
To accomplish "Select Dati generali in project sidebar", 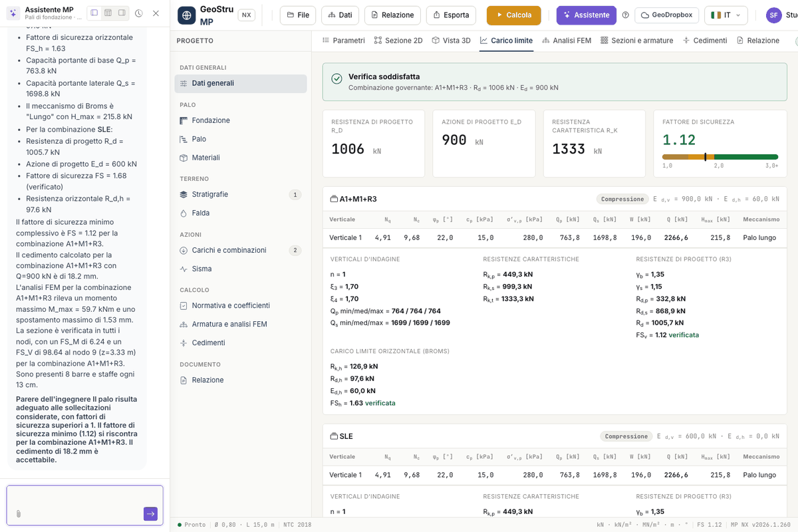I will tap(241, 83).
